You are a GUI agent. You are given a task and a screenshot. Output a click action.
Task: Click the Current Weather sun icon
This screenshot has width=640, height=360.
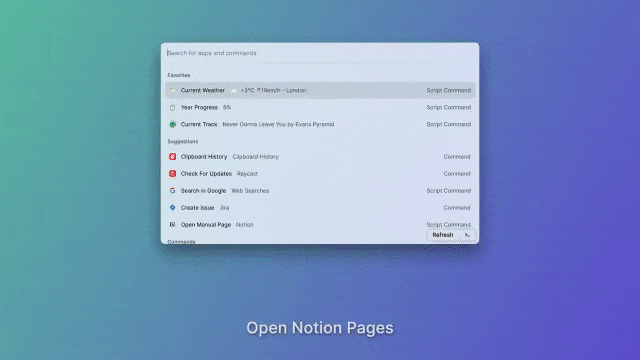click(x=173, y=90)
